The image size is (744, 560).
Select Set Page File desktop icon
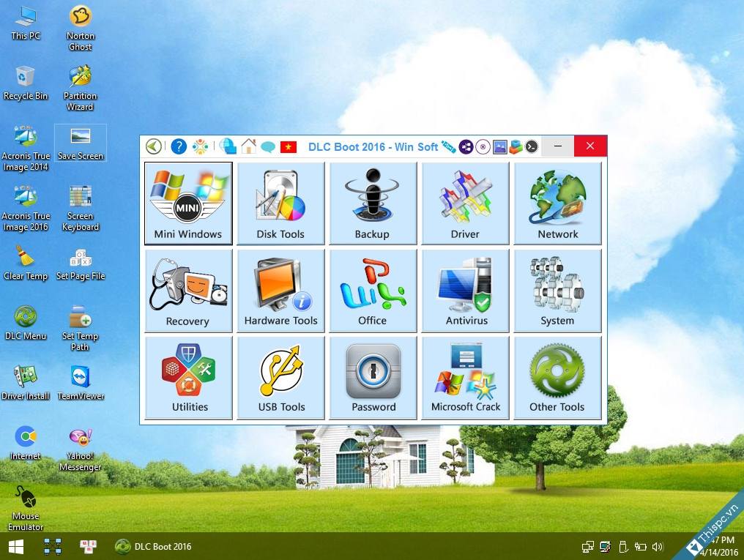coord(81,264)
